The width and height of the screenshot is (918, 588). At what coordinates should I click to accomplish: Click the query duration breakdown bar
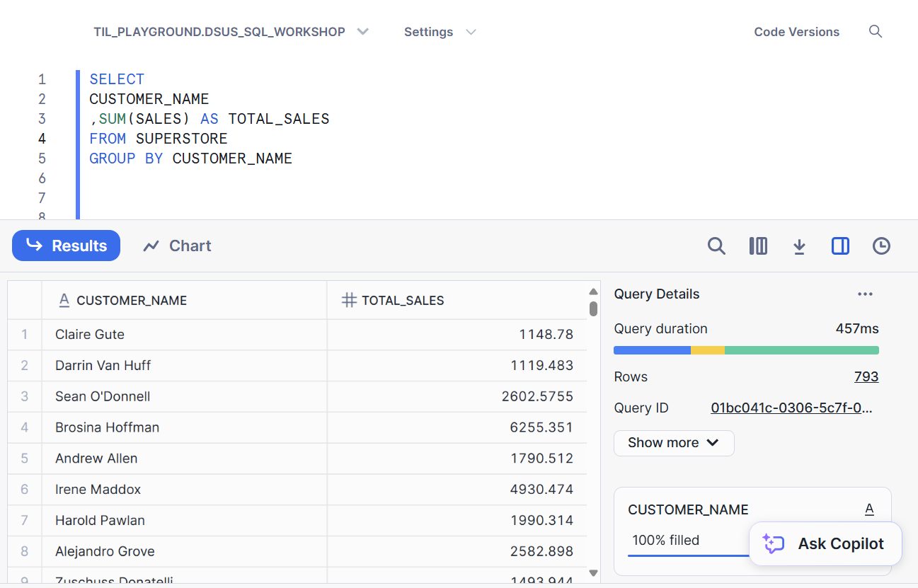(x=746, y=350)
